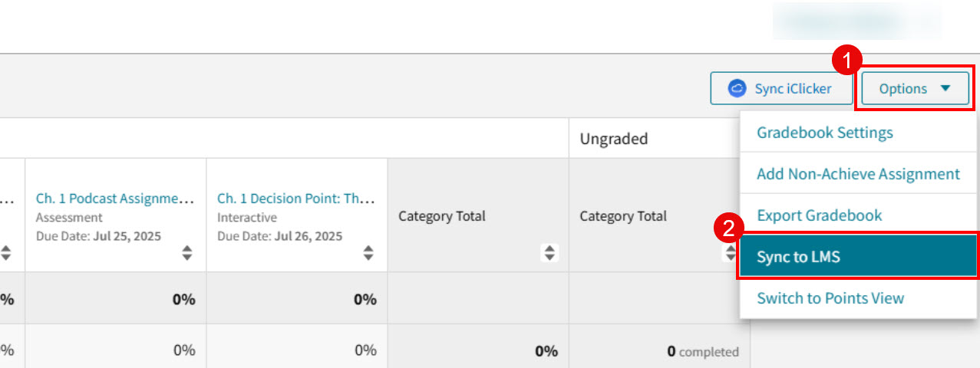The width and height of the screenshot is (980, 368).
Task: Expand the Options dropdown
Action: pos(915,89)
